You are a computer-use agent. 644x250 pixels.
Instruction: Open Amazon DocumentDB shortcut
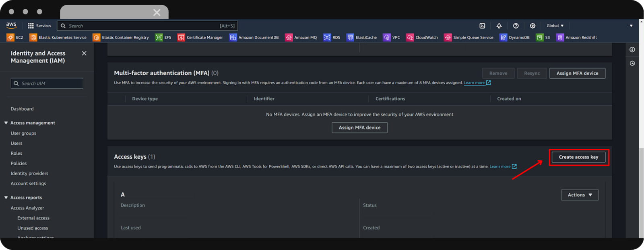point(254,37)
